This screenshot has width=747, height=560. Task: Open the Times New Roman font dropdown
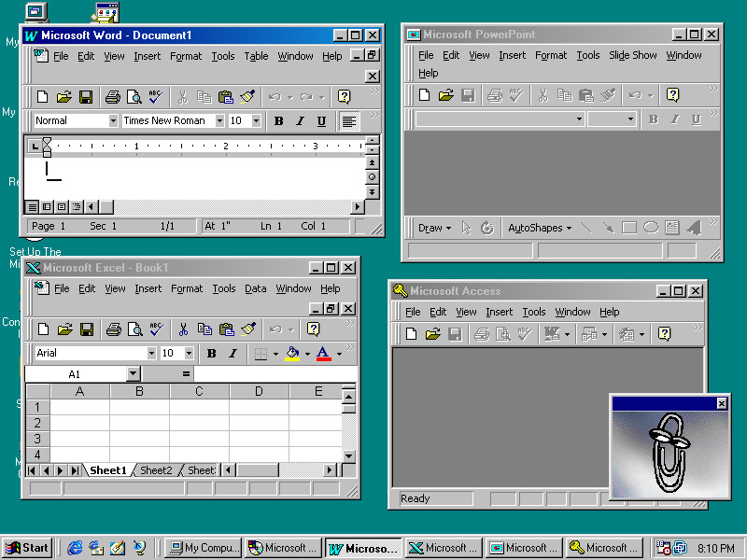(219, 121)
